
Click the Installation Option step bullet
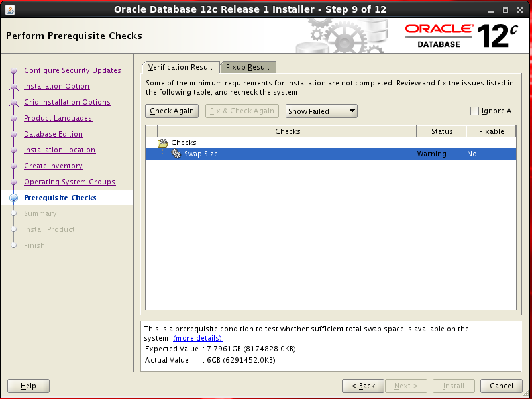pos(13,87)
